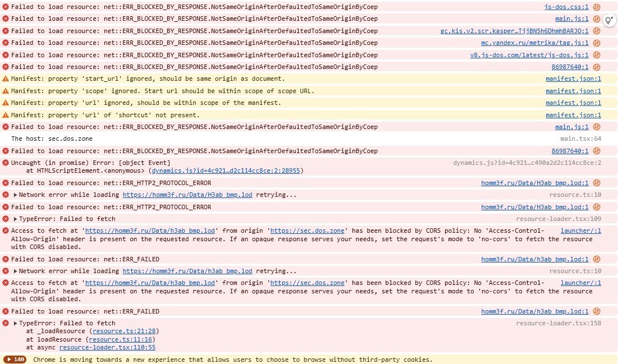The image size is (618, 364).
Task: Select 'at HTMLScriptElement.<anonymous>' stack line text
Action: [85, 171]
